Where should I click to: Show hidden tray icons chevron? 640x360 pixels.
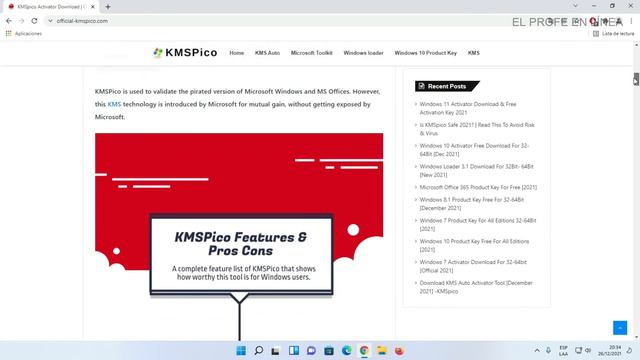click(537, 351)
